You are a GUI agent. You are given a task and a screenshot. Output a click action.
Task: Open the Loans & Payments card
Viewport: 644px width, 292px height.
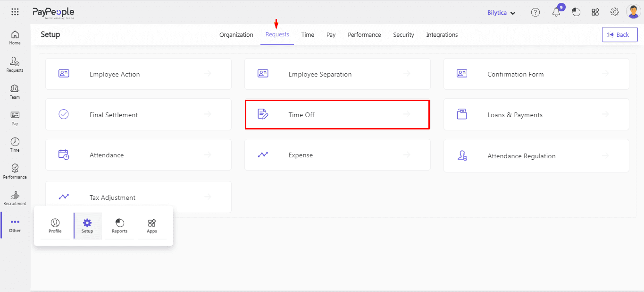tap(536, 115)
